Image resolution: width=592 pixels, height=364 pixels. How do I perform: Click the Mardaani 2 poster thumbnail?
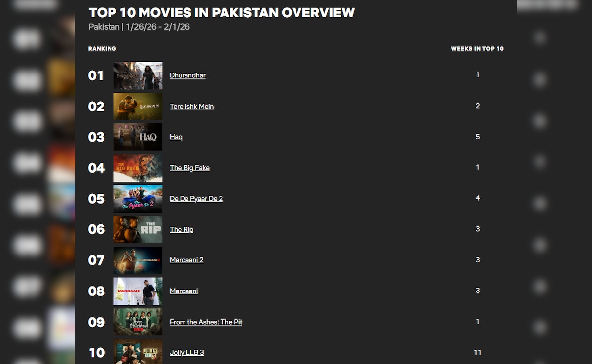(138, 260)
